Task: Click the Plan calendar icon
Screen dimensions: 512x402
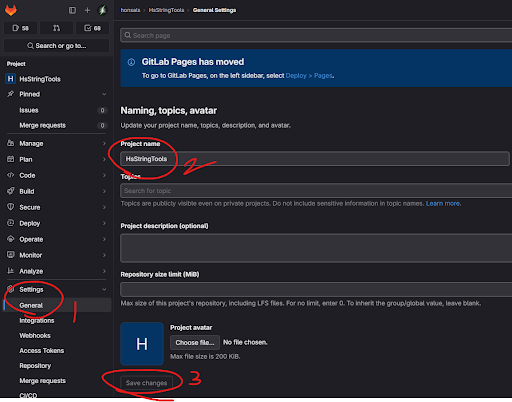Action: point(10,159)
